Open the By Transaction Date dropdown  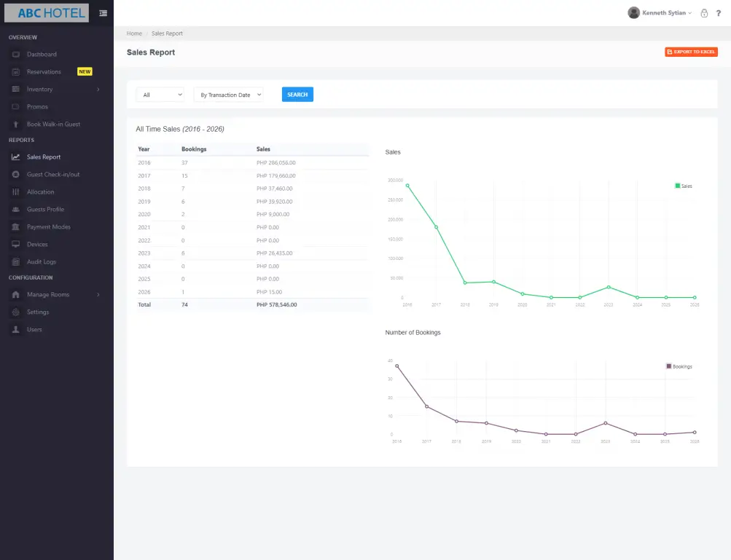[228, 95]
